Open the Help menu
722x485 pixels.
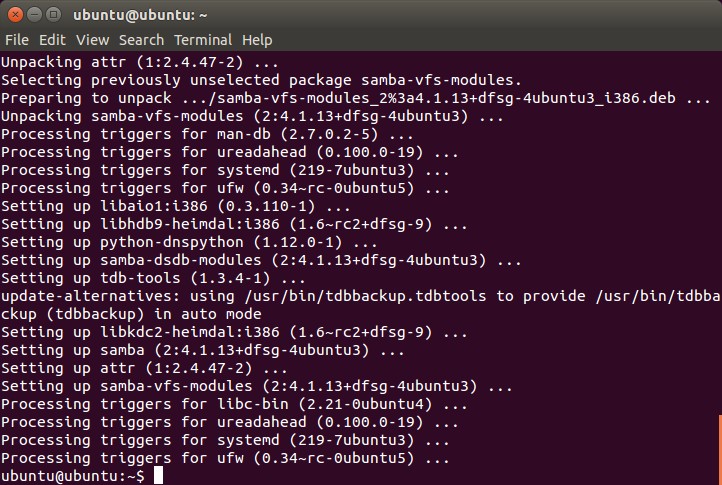pos(257,40)
